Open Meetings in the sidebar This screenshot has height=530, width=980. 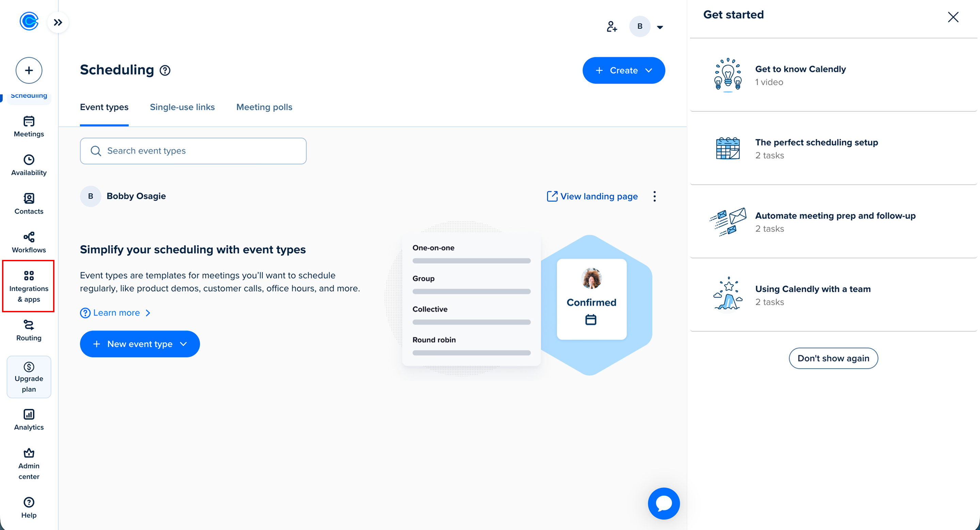[29, 127]
